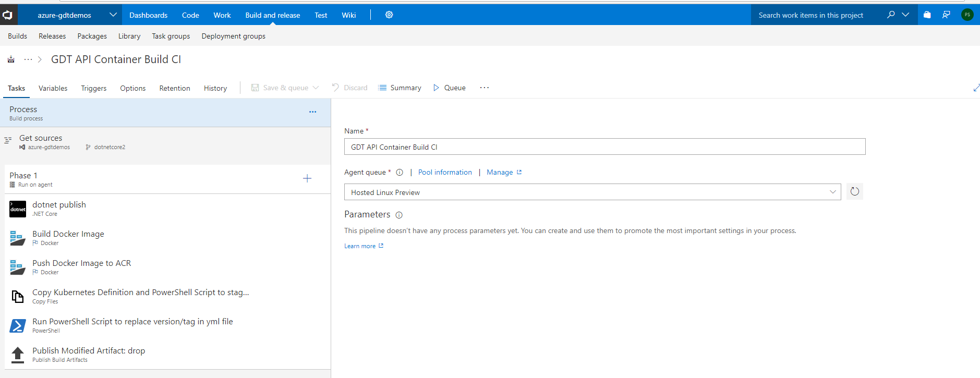
Task: Switch to the Options tab
Action: (x=133, y=88)
